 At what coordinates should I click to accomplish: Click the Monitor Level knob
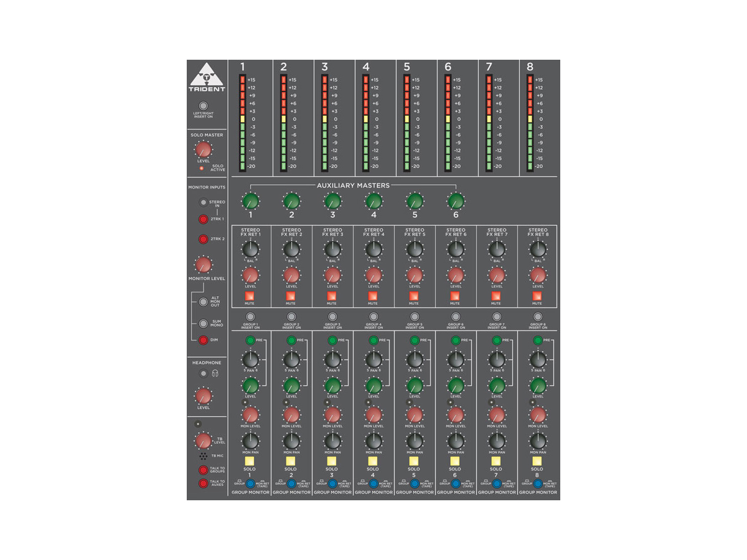pyautogui.click(x=203, y=264)
